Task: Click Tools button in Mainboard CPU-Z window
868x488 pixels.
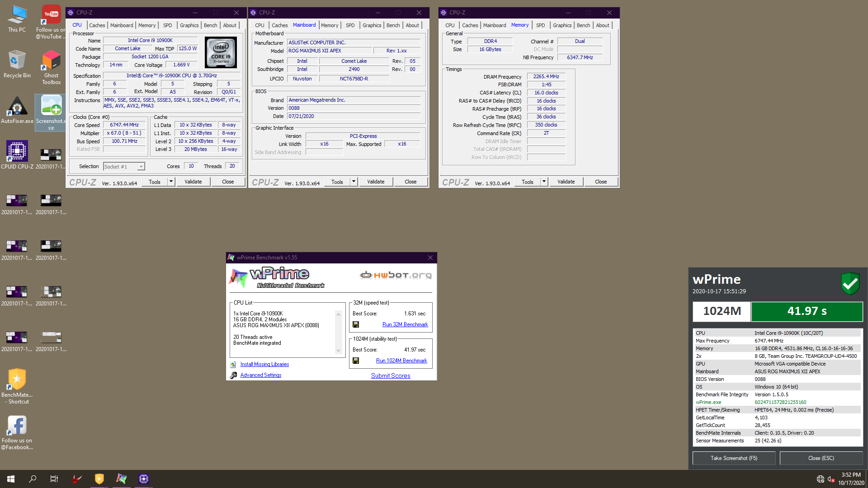Action: click(x=337, y=182)
